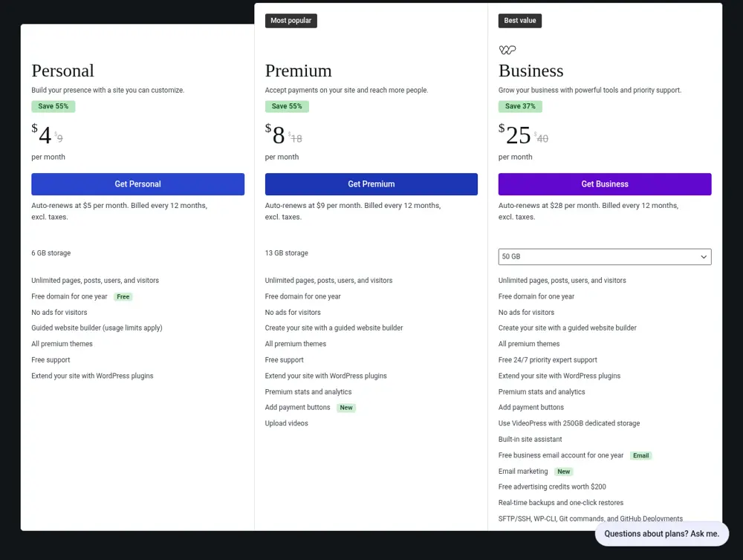Click the Premium $8 price
Viewport: 743px width, 560px height.
[276, 134]
